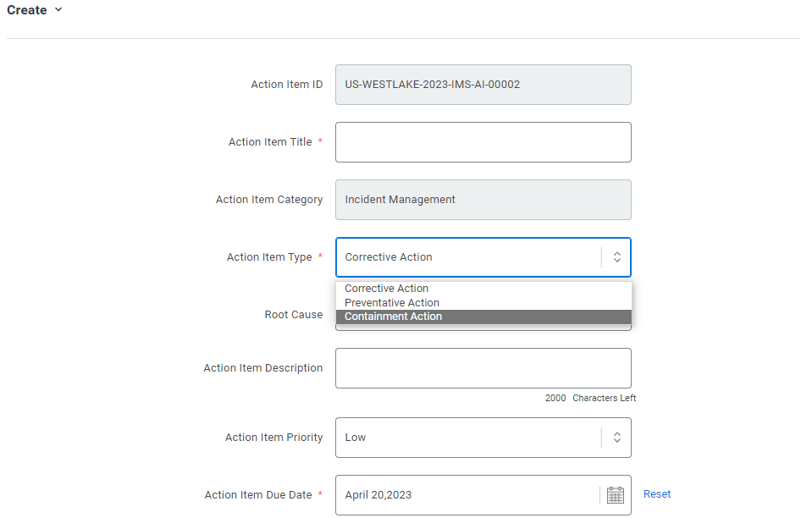Open the calendar picker icon
The height and width of the screenshot is (518, 812).
pos(616,495)
